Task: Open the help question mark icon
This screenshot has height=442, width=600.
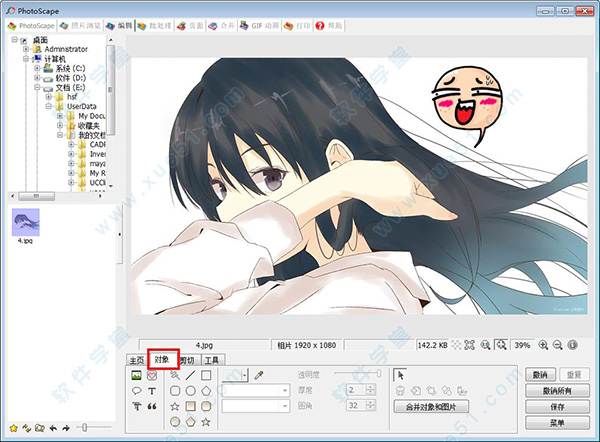Action: point(320,26)
